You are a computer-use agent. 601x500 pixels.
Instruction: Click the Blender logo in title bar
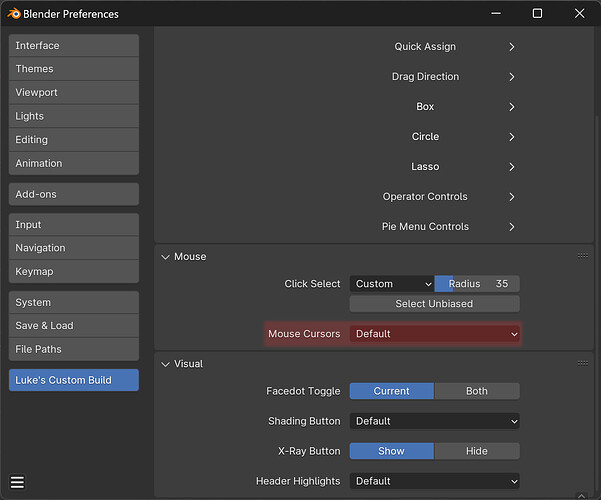(14, 14)
